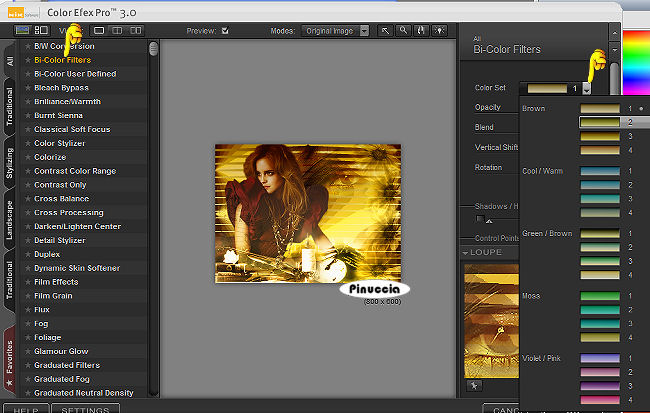Switch to single image preview layout icon

(22, 30)
